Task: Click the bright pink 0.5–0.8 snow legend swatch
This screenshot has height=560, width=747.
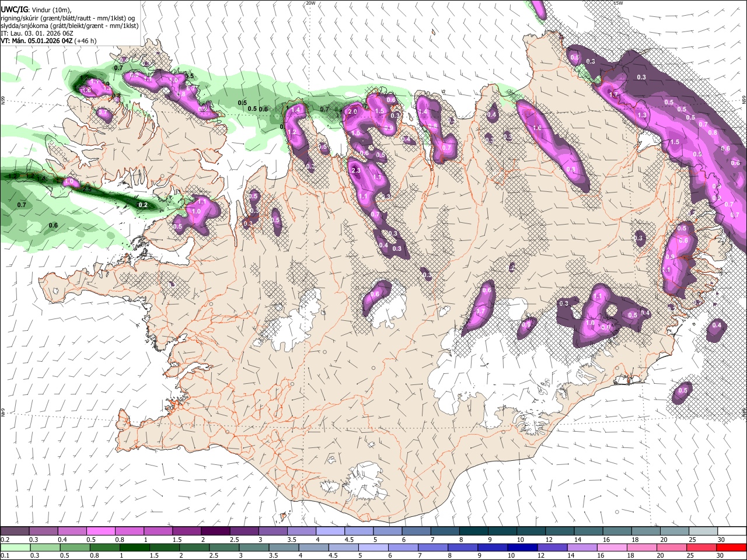Action: [x=101, y=531]
